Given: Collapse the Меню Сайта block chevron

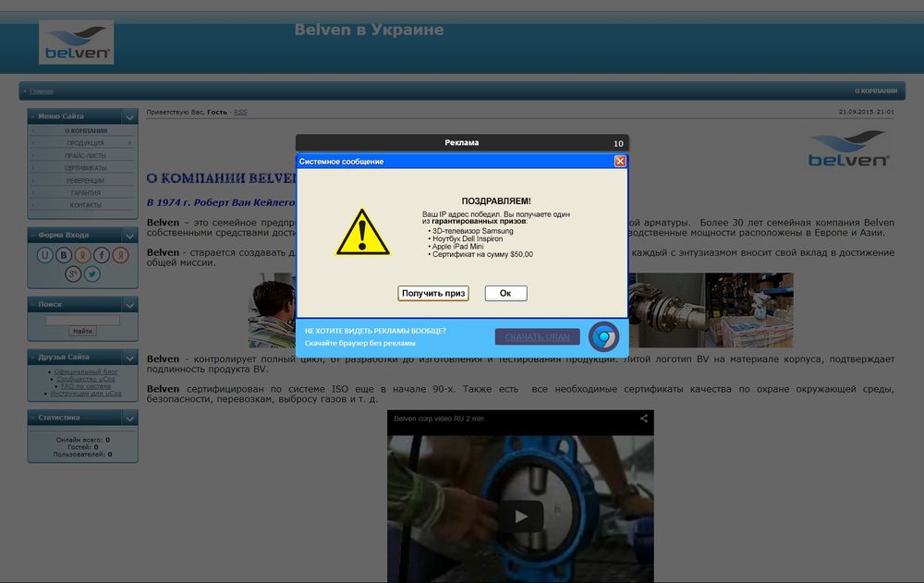Looking at the screenshot, I should click(129, 116).
